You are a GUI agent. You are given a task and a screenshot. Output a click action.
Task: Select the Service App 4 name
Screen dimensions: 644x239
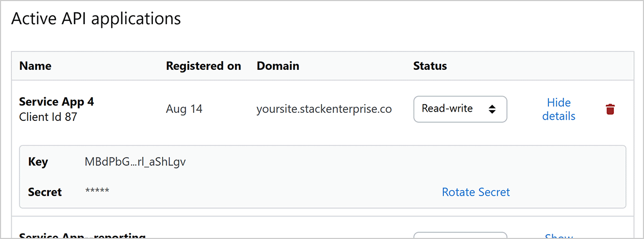coord(56,102)
